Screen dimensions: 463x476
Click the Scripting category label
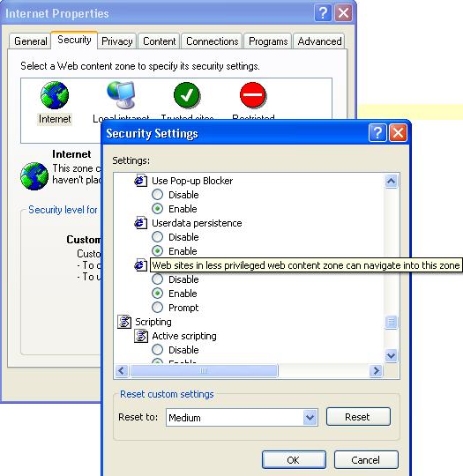tap(153, 322)
